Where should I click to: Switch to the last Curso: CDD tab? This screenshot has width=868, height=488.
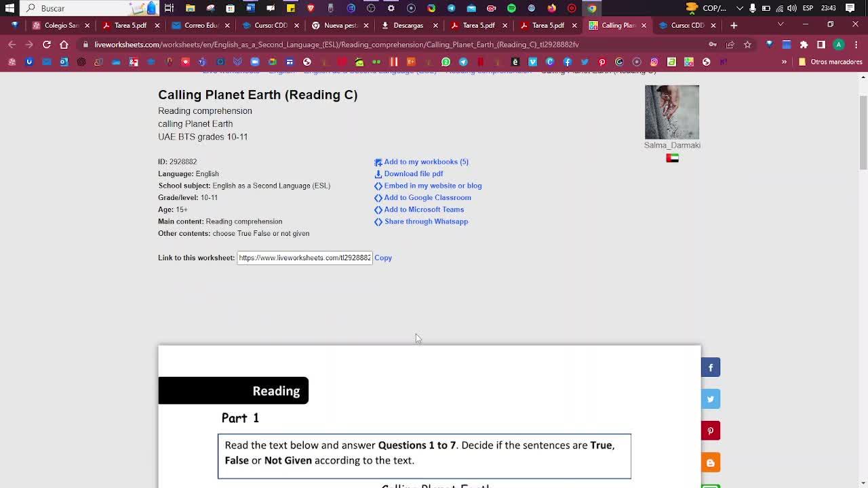point(686,25)
